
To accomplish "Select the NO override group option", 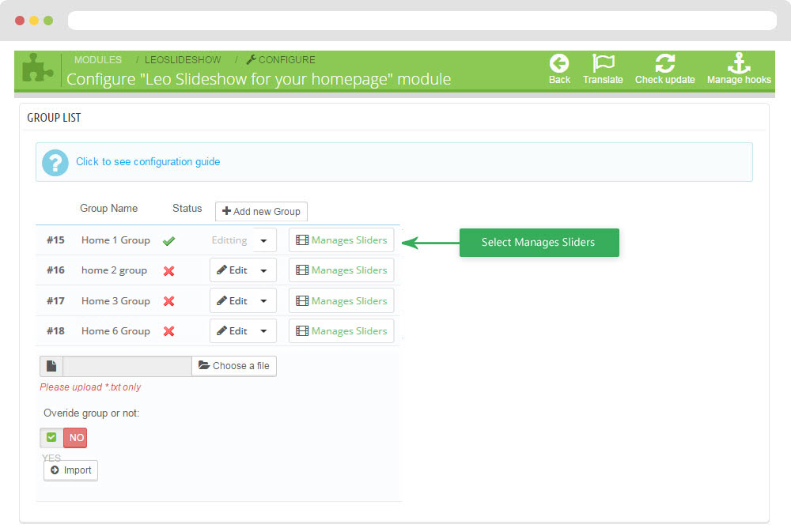I will [75, 437].
